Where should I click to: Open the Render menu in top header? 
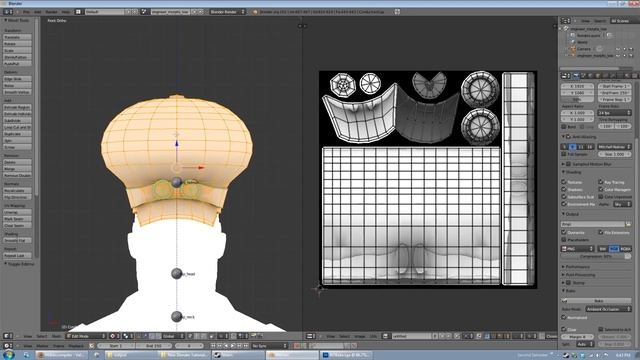51,12
